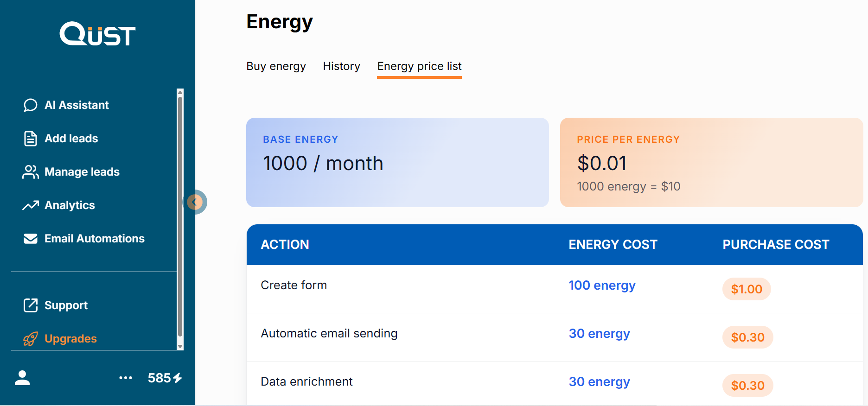
Task: Click the Upgrades rocket icon
Action: tap(31, 339)
